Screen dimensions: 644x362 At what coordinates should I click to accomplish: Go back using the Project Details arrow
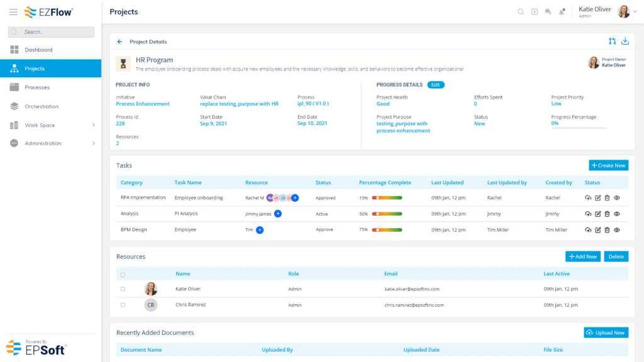(119, 41)
